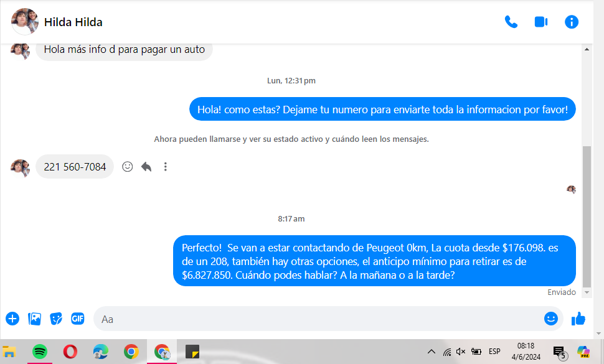604x364 pixels.
Task: Open the emoji picker in the message box
Action: click(551, 319)
